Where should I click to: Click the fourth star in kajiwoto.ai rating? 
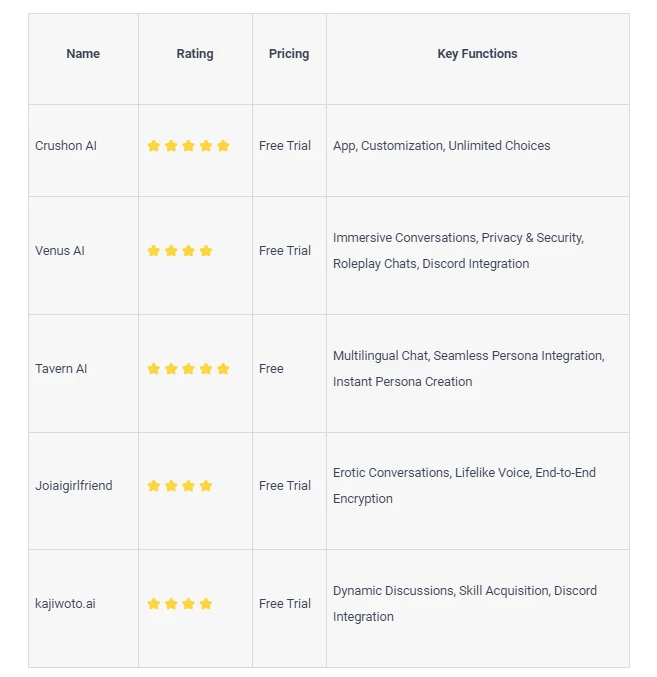206,604
